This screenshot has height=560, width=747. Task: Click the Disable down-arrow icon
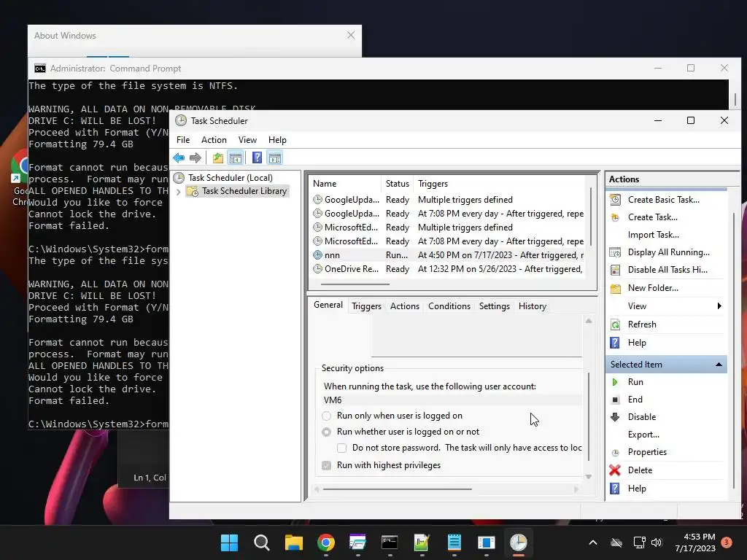(x=615, y=417)
